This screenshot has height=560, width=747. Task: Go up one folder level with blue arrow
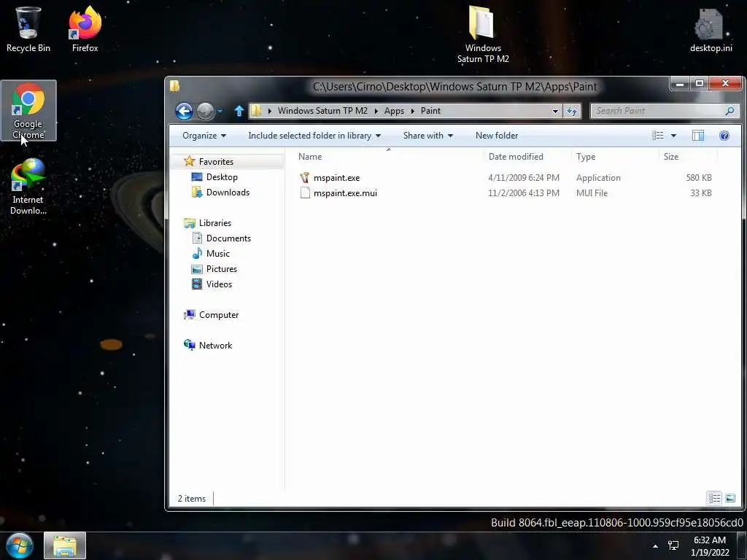239,111
